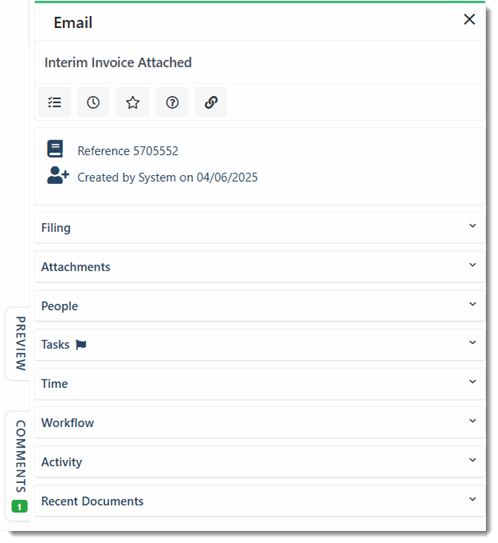Image resolution: width=498 pixels, height=543 pixels.
Task: Click the Interim Invoice Attached title
Action: point(118,63)
